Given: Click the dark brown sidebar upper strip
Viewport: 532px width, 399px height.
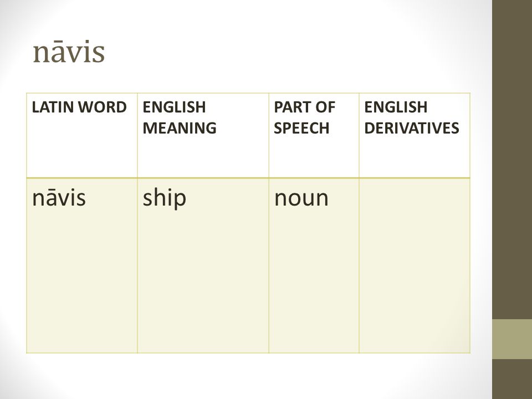Looking at the screenshot, I should pyautogui.click(x=512, y=160).
